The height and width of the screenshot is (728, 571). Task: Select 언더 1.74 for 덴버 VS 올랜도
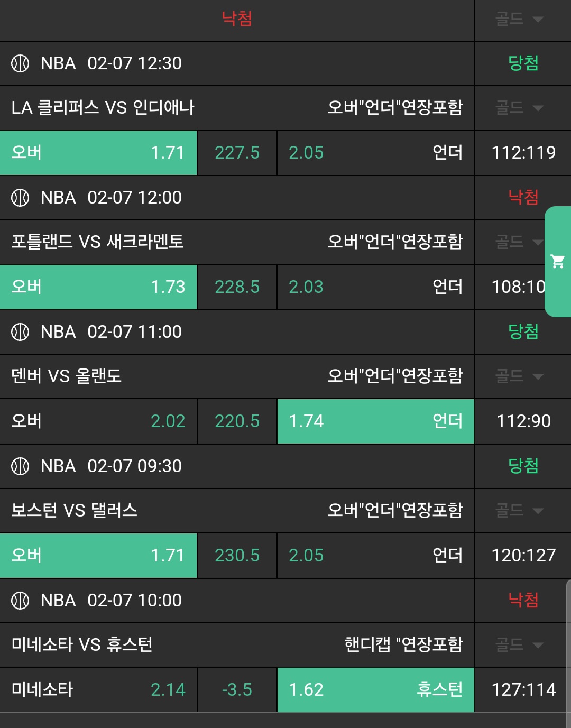tap(375, 421)
